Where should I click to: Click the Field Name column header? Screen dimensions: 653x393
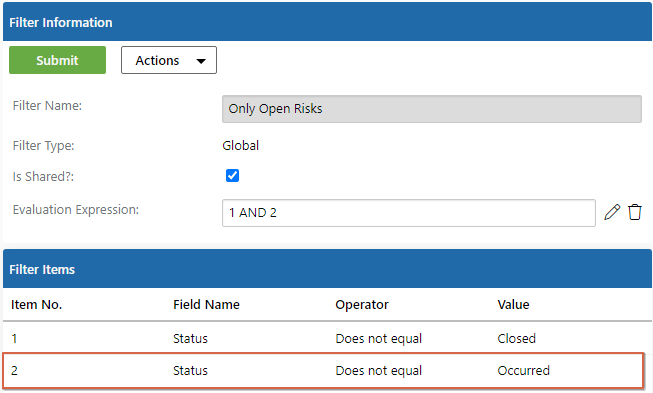207,305
